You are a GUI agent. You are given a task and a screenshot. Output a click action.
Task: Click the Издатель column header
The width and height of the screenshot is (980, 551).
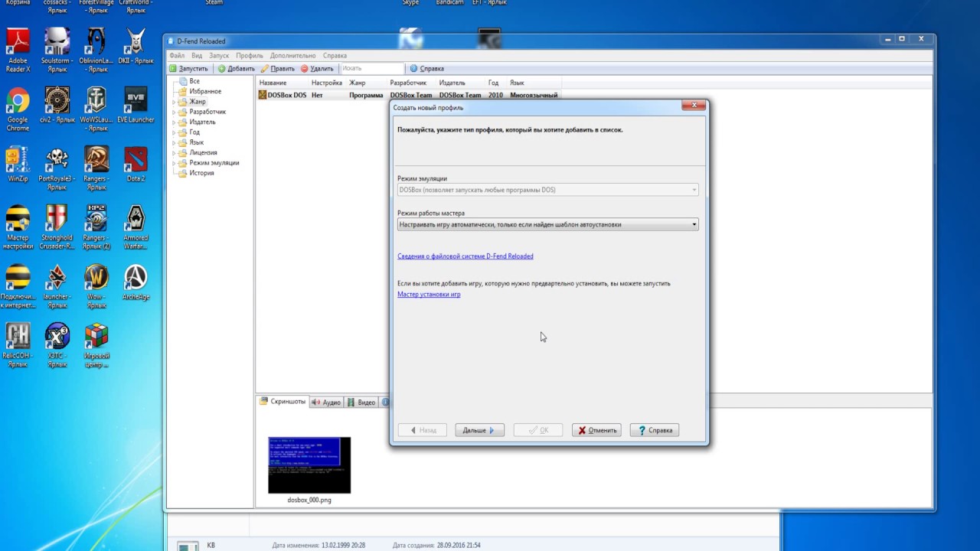(x=460, y=83)
